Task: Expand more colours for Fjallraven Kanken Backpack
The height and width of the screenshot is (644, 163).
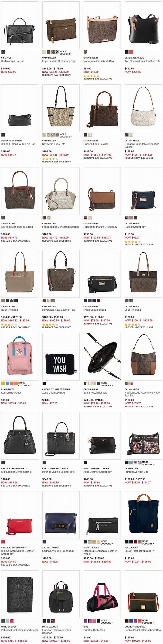Action: point(24,384)
